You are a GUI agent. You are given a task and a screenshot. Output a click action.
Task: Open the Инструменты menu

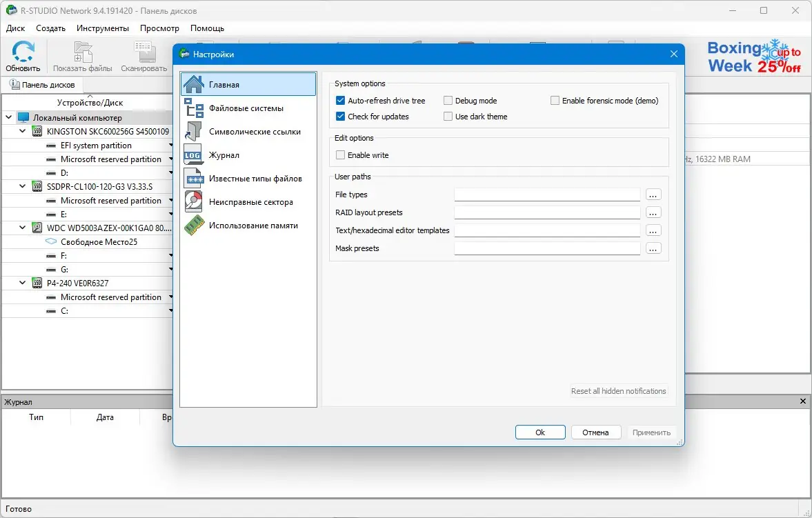pyautogui.click(x=103, y=28)
